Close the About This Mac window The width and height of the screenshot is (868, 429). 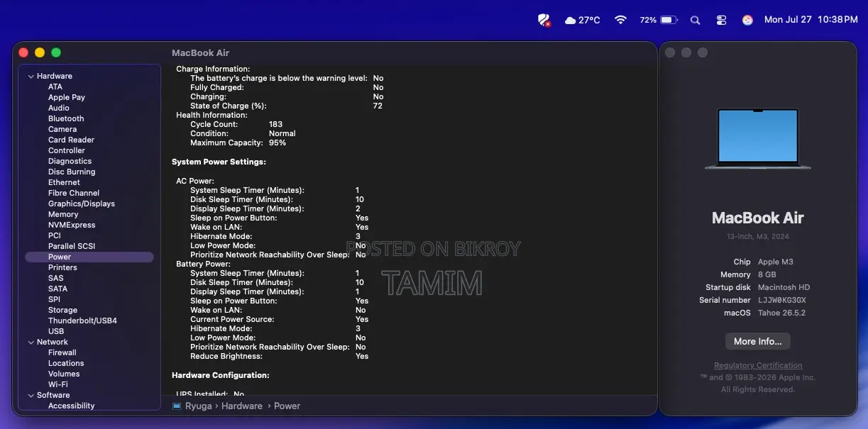coord(669,52)
